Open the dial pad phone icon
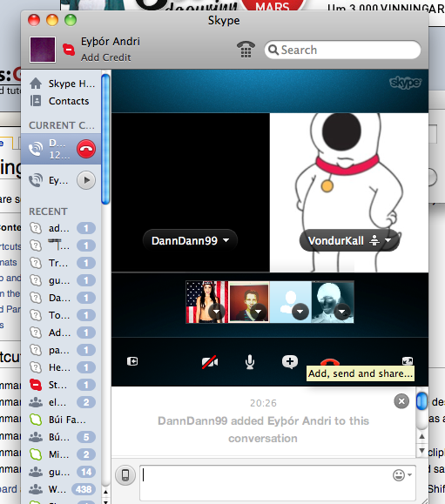This screenshot has height=504, width=445. (246, 50)
